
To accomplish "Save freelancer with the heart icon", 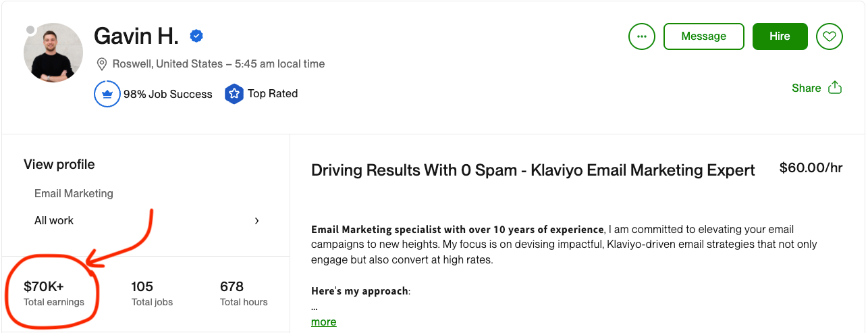I will pos(830,36).
